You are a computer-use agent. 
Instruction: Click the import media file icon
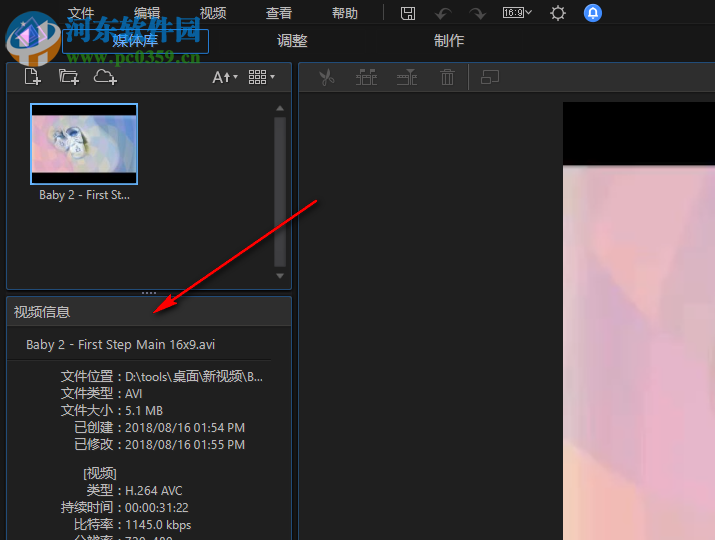(32, 77)
